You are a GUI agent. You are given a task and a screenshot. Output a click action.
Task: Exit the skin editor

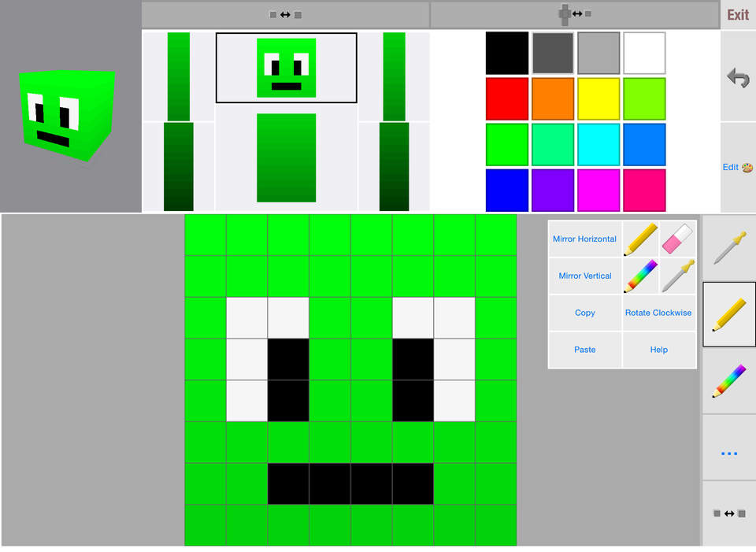(x=738, y=15)
